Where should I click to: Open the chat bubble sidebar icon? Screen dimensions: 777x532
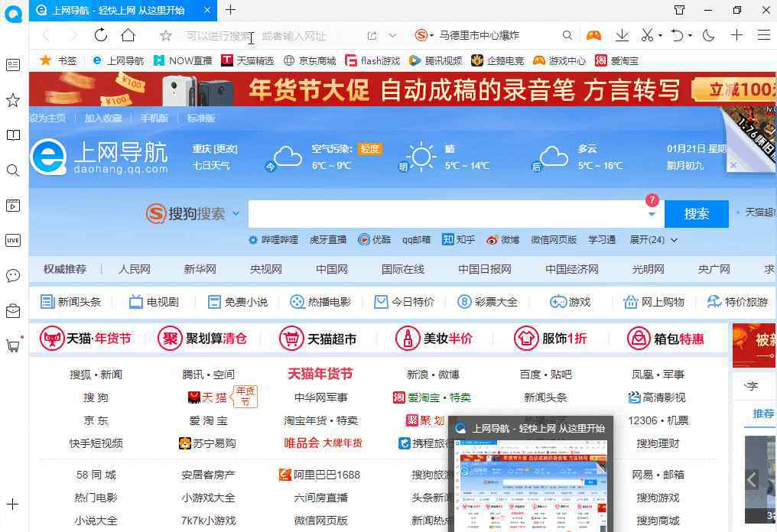(13, 276)
